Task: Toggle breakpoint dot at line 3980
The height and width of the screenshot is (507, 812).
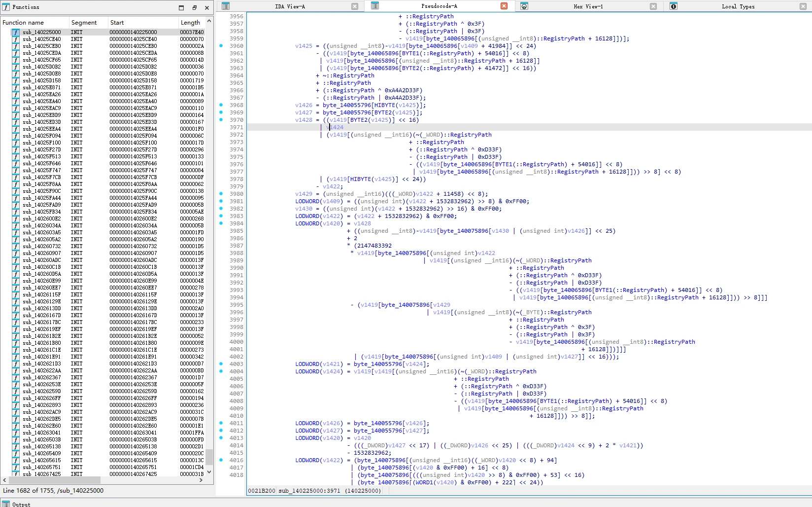Action: [221, 194]
